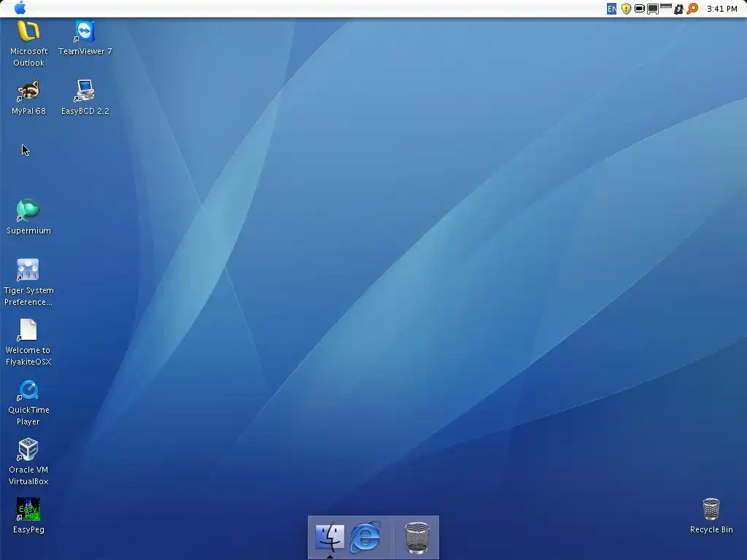Click the battery tray icon
Image resolution: width=747 pixels, height=560 pixels.
(x=639, y=9)
